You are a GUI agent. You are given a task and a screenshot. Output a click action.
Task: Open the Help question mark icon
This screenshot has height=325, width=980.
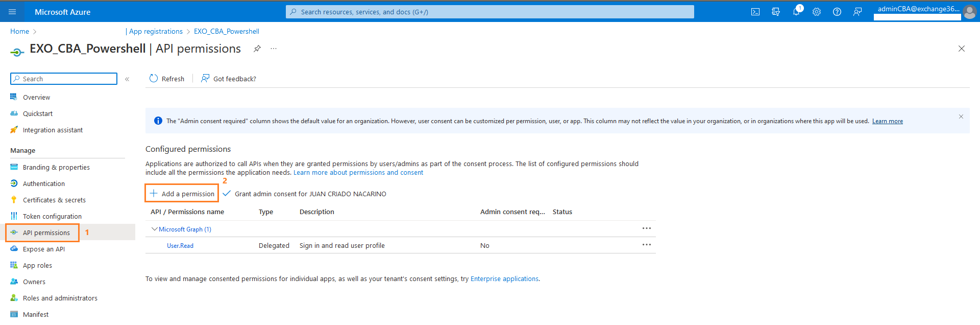click(837, 12)
